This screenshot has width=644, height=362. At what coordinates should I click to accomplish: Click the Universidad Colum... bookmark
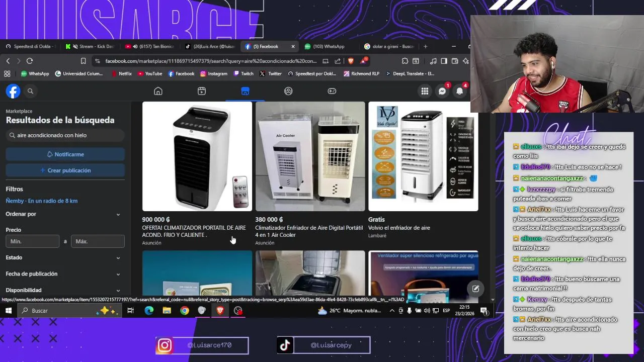coord(78,73)
